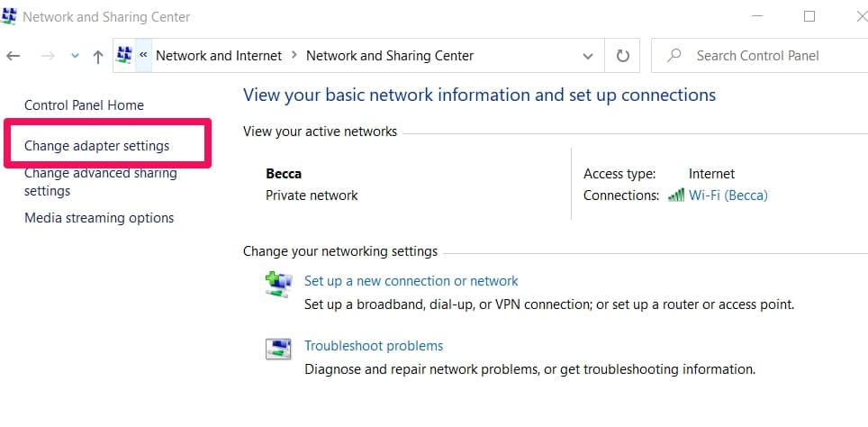The image size is (868, 427).
Task: Click the Up arrow to parent folder
Action: [98, 56]
